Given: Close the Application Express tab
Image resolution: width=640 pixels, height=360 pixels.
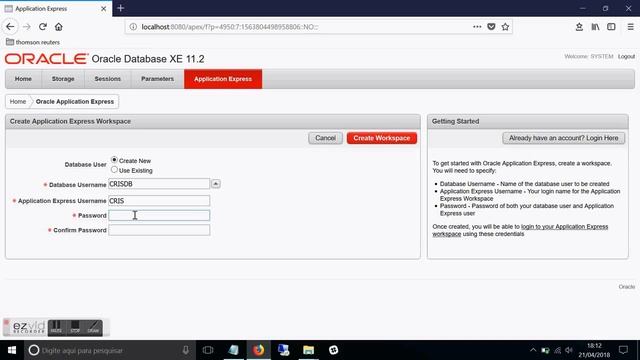Looking at the screenshot, I should (x=103, y=9).
